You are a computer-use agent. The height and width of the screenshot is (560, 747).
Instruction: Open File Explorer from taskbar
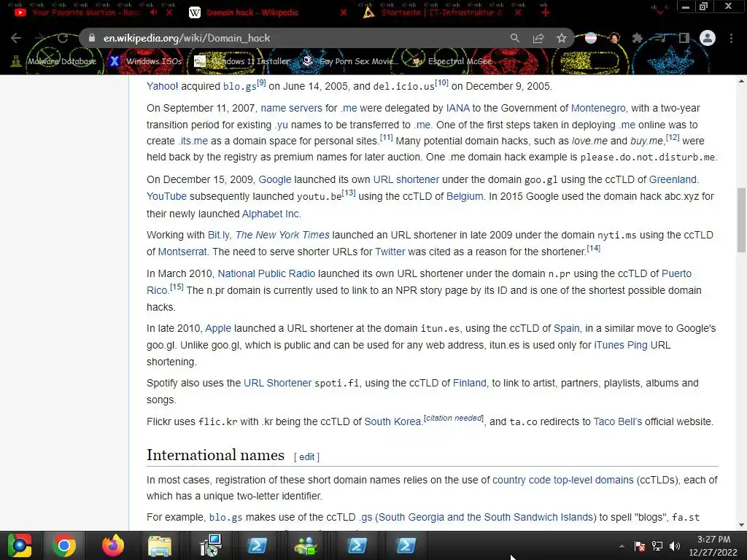(160, 545)
